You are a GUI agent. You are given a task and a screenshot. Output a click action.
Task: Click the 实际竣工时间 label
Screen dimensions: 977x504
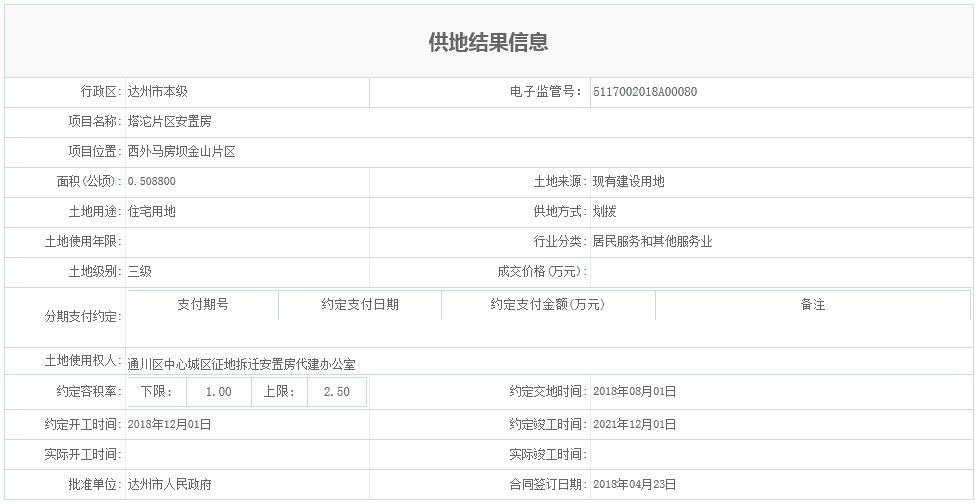[x=549, y=454]
